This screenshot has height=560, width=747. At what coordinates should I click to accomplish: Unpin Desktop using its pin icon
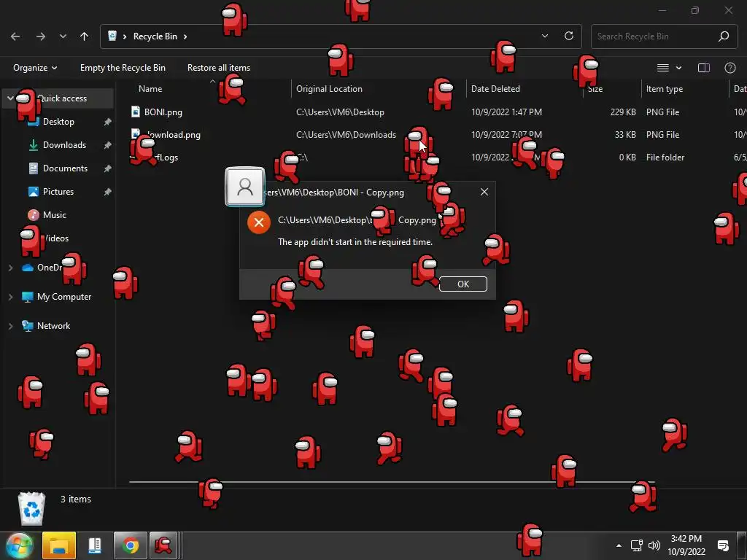[x=108, y=122]
